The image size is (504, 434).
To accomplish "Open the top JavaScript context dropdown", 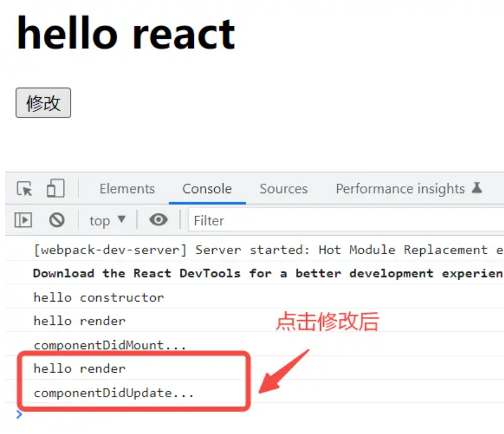I will pyautogui.click(x=107, y=221).
